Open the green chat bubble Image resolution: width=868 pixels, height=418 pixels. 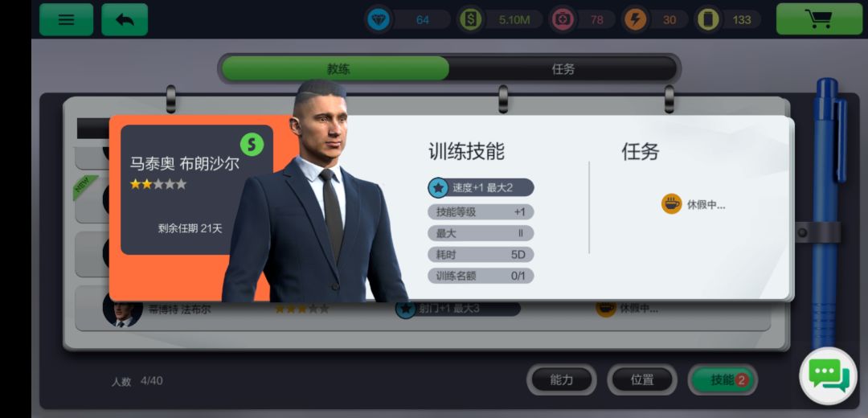point(828,376)
